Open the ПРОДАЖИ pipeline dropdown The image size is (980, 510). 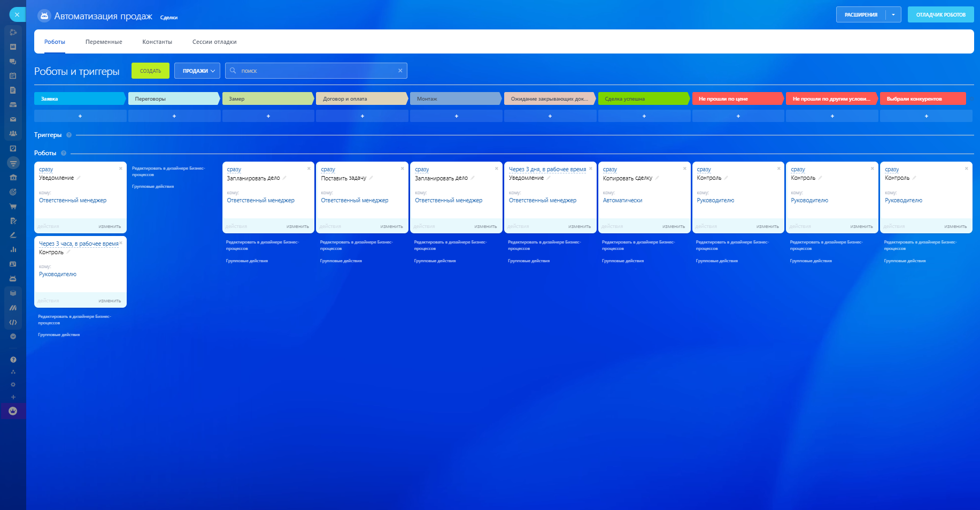click(x=197, y=71)
